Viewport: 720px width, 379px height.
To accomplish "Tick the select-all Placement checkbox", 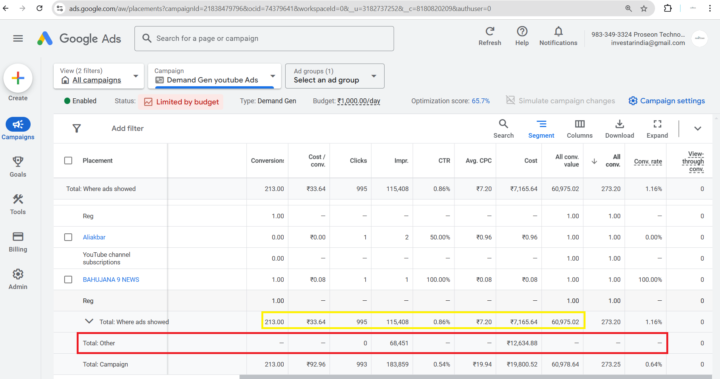I will click(68, 160).
